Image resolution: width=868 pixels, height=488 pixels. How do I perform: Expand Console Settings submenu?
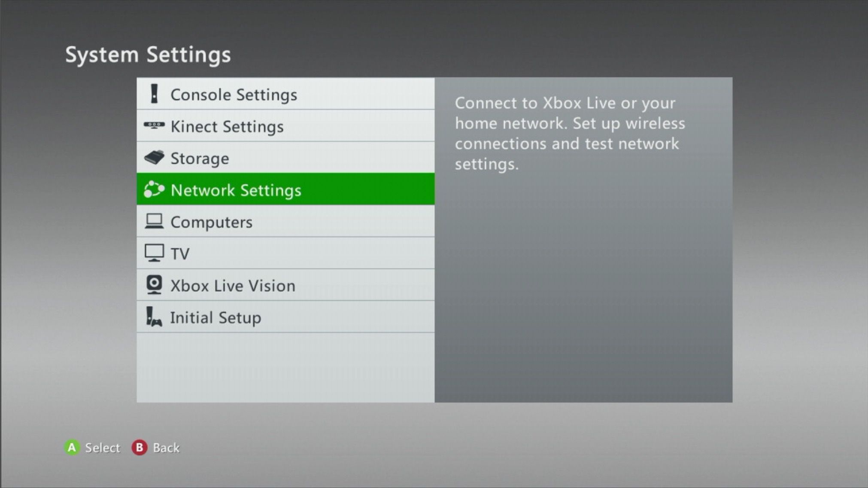pos(285,94)
